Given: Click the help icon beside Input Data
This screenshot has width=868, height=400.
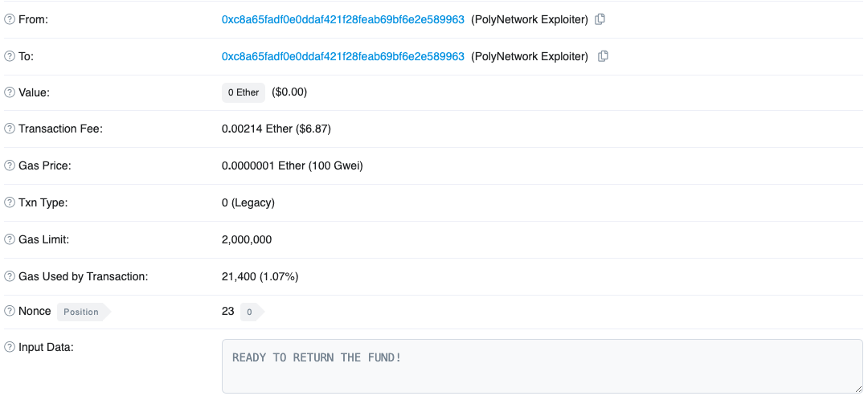Looking at the screenshot, I should click(10, 348).
